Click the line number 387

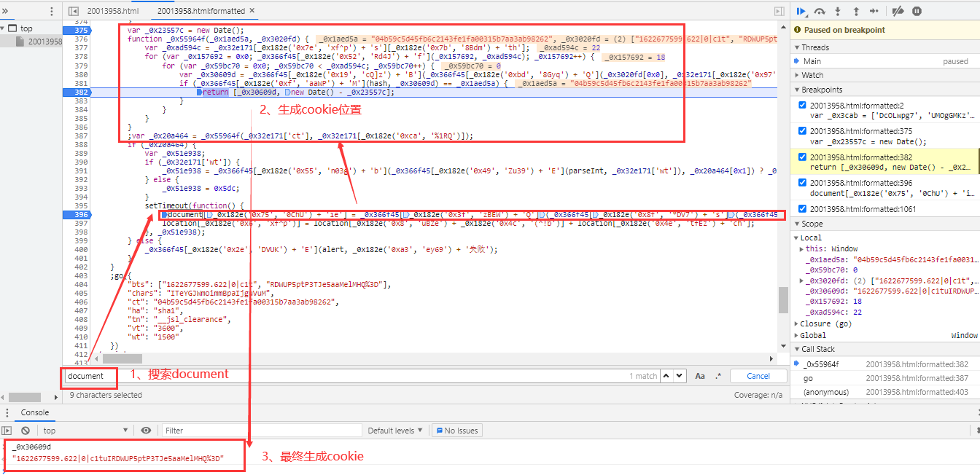(x=79, y=136)
